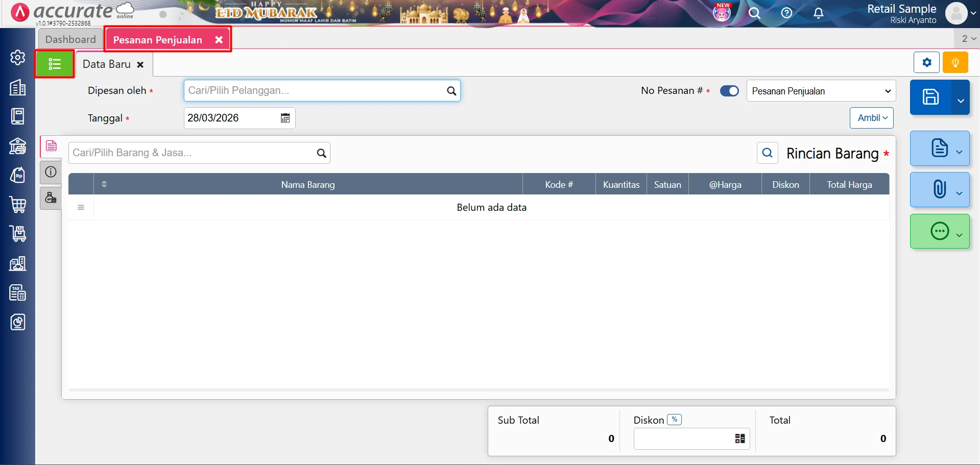Viewport: 980px width, 465px height.
Task: Expand the Ambil dropdown
Action: (x=872, y=118)
